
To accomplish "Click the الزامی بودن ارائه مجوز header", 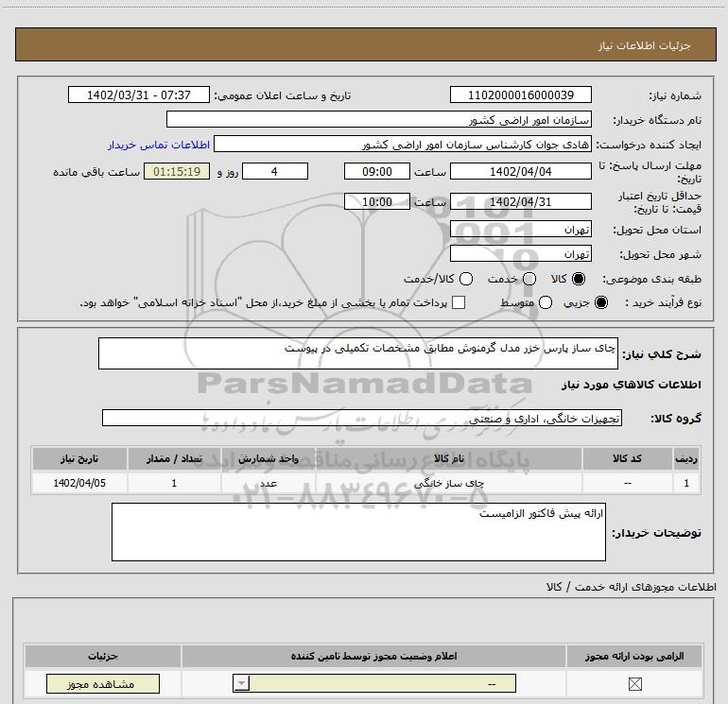I will [634, 656].
